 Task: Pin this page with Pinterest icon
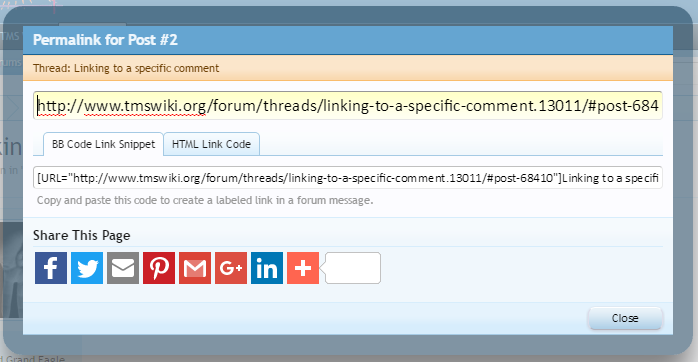pos(159,268)
